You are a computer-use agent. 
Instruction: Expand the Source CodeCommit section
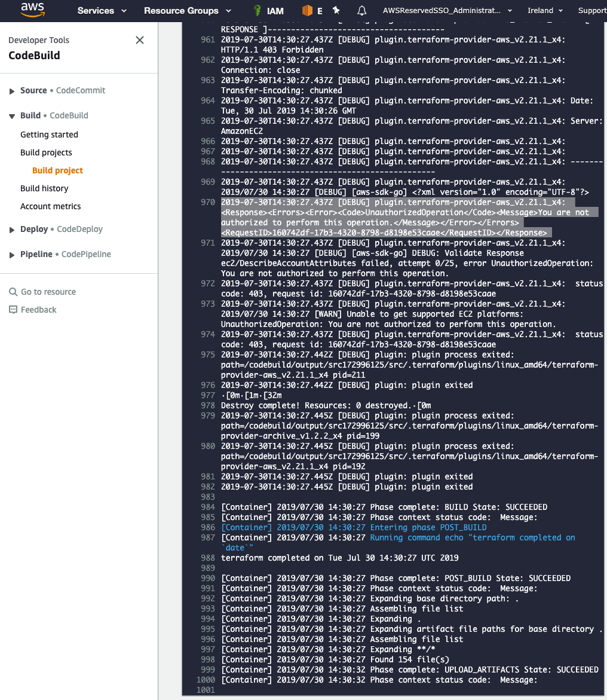click(11, 91)
